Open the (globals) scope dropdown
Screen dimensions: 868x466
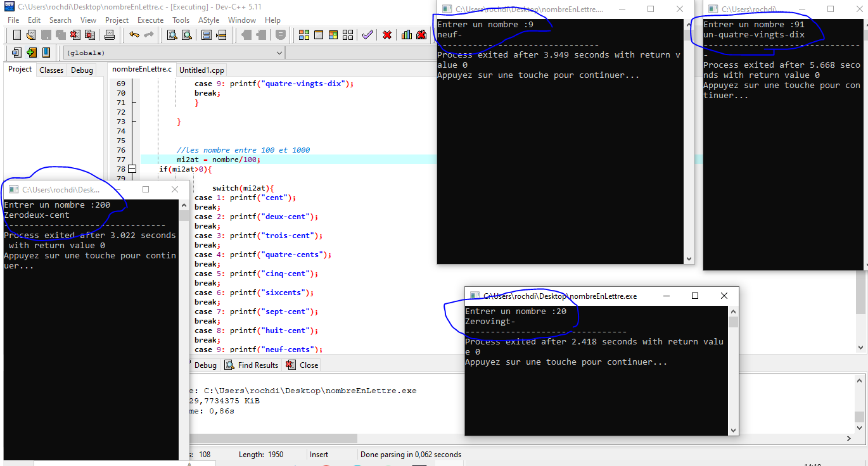(174, 53)
